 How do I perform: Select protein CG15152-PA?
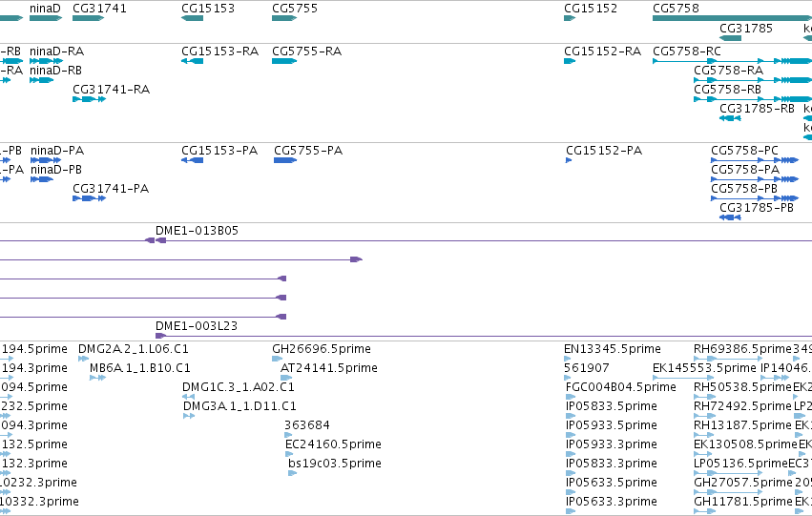click(x=569, y=160)
